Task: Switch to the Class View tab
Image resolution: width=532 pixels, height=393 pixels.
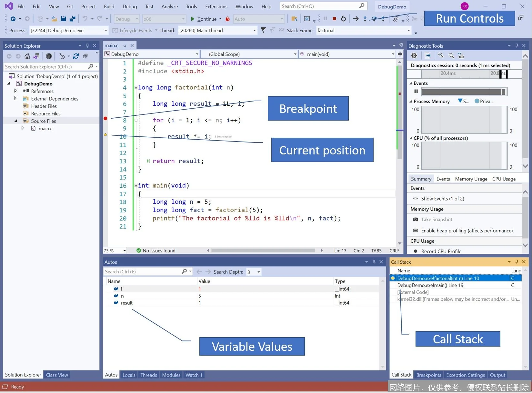Action: click(x=57, y=375)
